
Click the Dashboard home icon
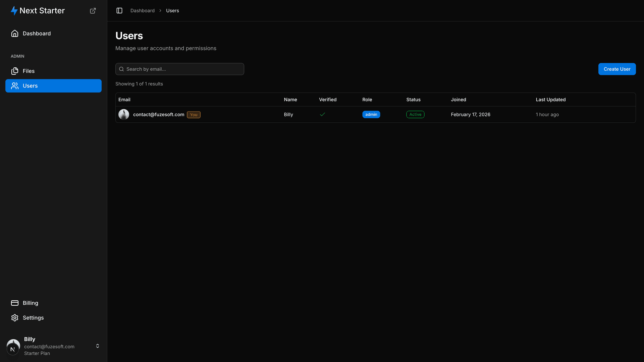(15, 34)
